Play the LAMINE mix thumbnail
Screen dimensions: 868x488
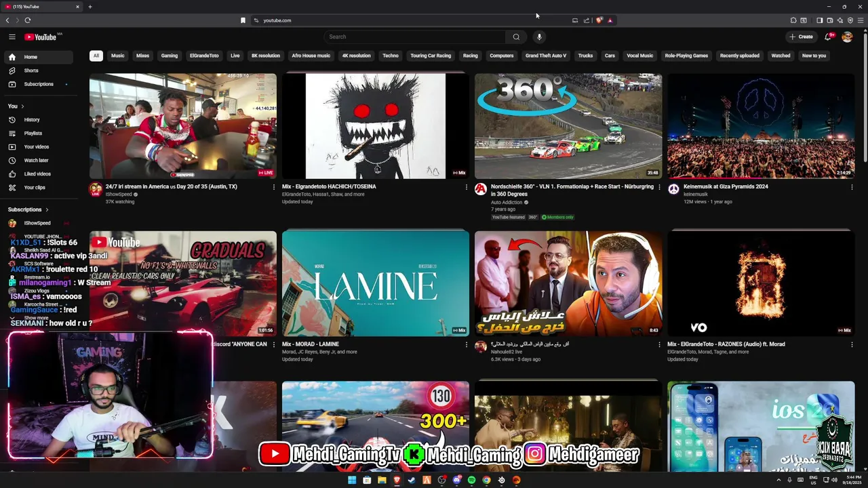click(x=376, y=284)
